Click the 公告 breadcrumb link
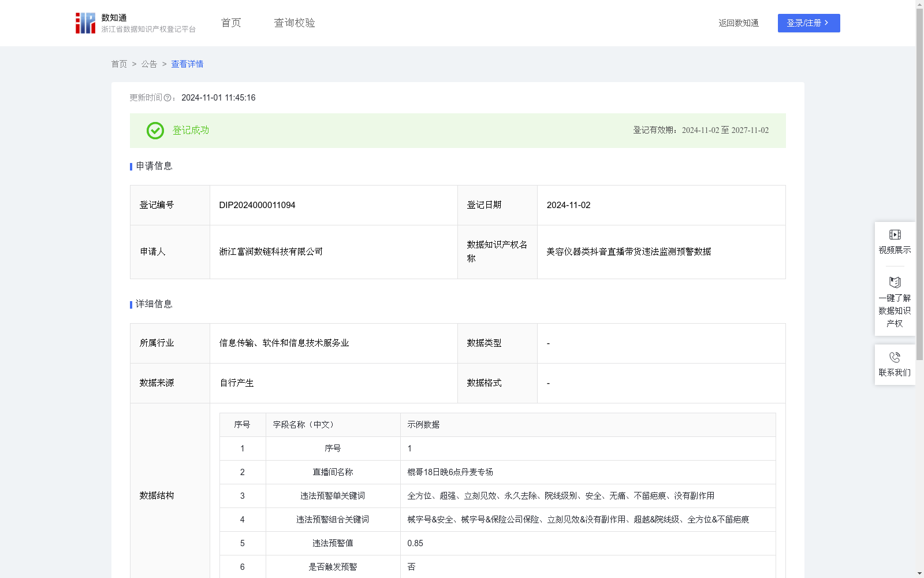The width and height of the screenshot is (924, 578). point(149,64)
